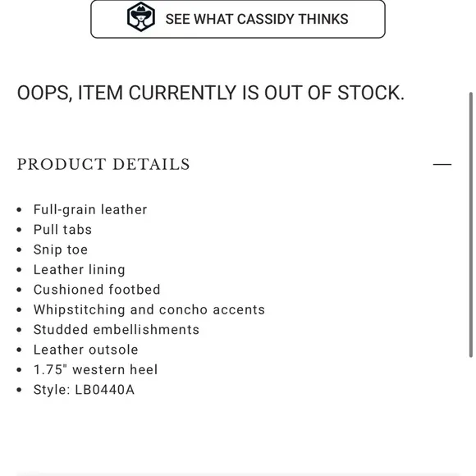Screen dimensions: 476x476
Task: Click the 1.75" western heel detail
Action: 95,370
